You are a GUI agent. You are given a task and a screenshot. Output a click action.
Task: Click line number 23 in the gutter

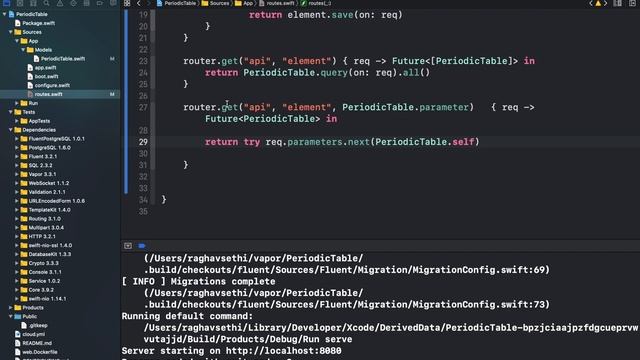click(x=143, y=61)
